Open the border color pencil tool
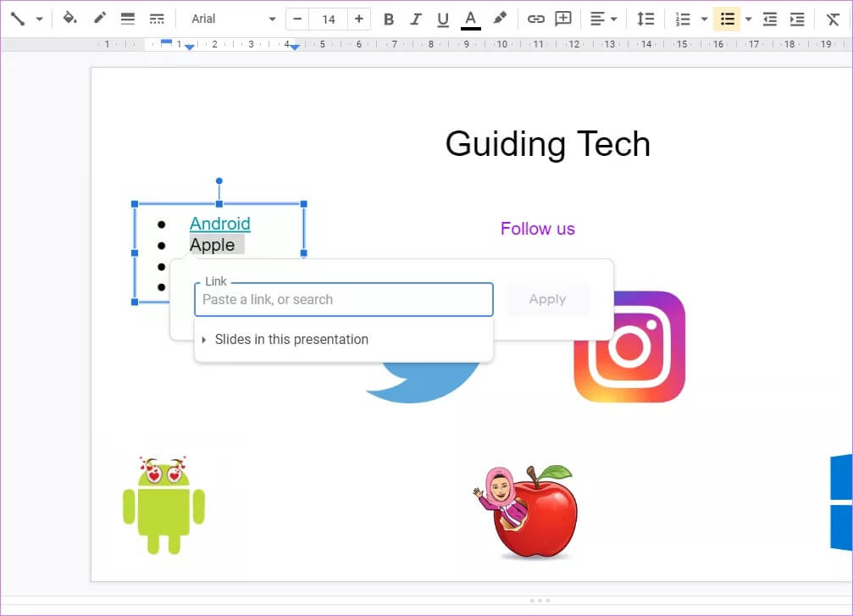853x616 pixels. (99, 19)
